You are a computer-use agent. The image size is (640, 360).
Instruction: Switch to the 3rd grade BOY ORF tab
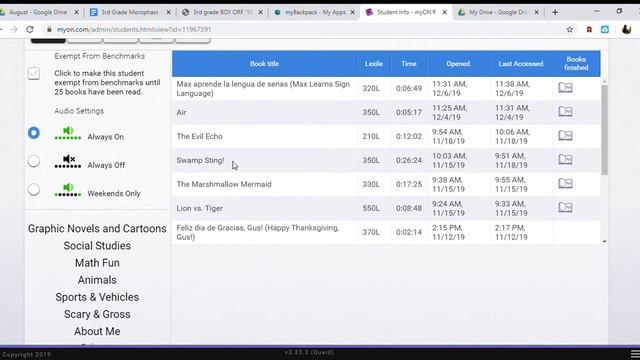point(222,12)
